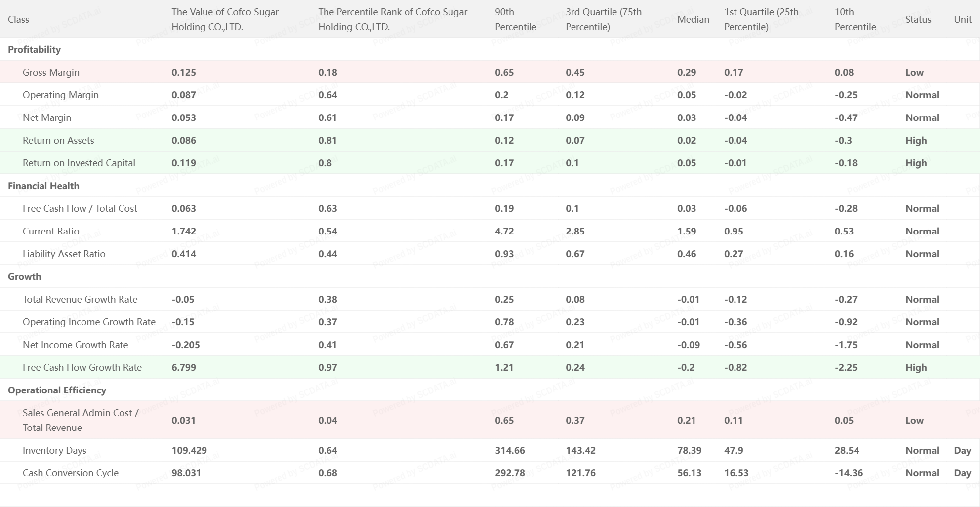Click the Operational Efficiency section heading
This screenshot has width=980, height=507.
tap(57, 390)
